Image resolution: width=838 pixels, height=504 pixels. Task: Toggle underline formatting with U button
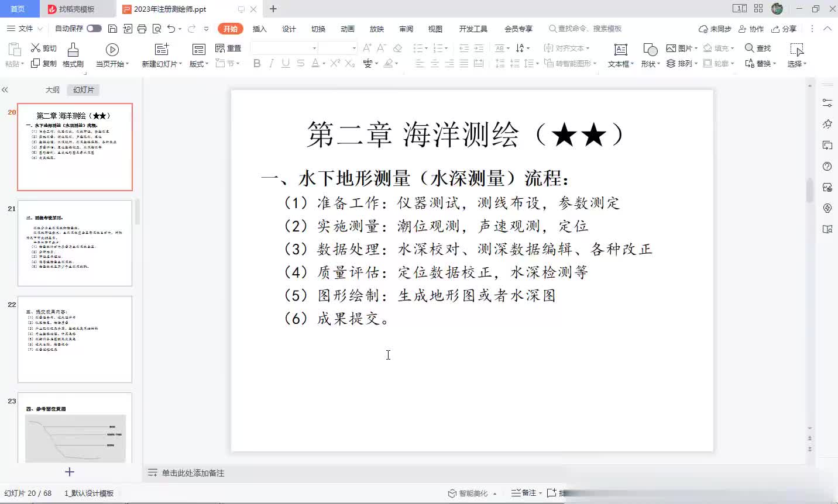(286, 63)
